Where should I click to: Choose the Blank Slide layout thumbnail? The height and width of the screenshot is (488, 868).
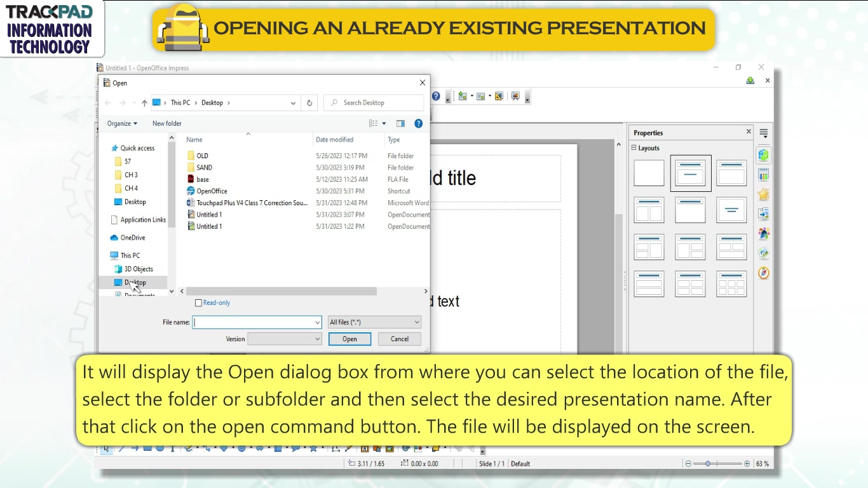pos(649,173)
